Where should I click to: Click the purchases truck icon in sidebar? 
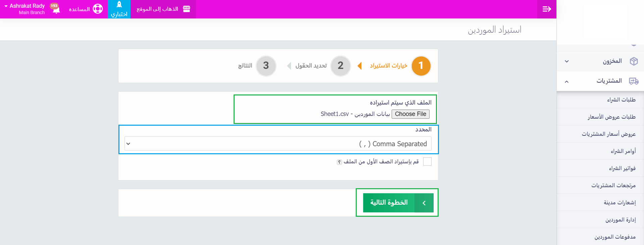(x=634, y=81)
